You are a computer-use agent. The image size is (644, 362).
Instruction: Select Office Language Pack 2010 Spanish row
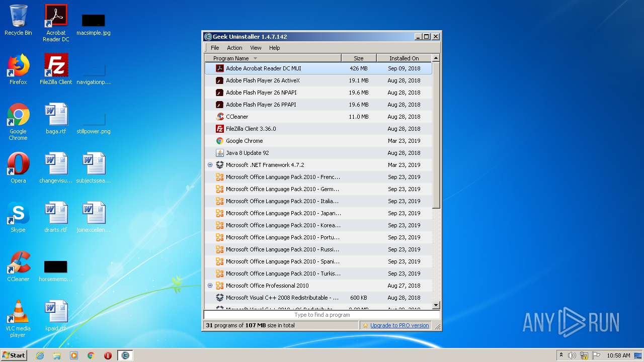(318, 261)
